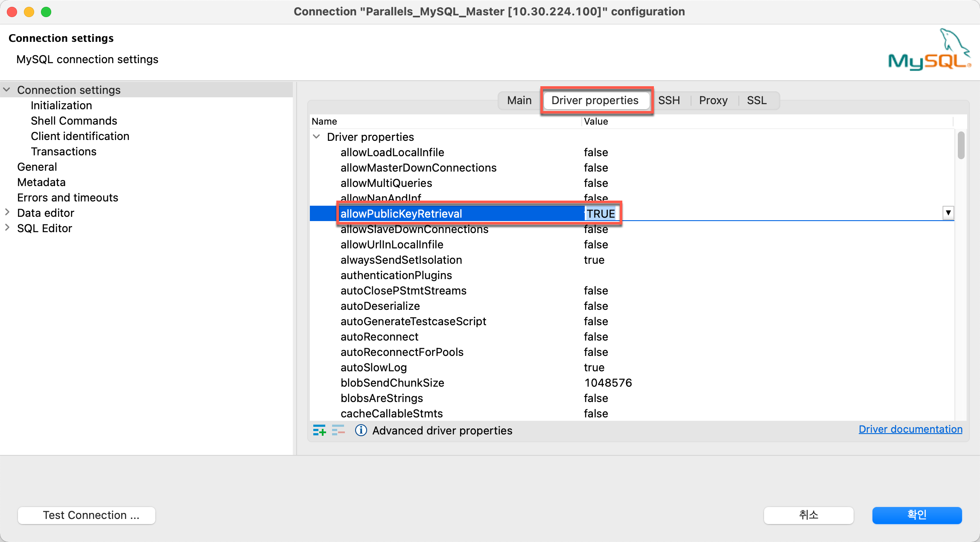Screen dimensions: 980x542
Task: Switch to the Main tab
Action: pos(519,100)
